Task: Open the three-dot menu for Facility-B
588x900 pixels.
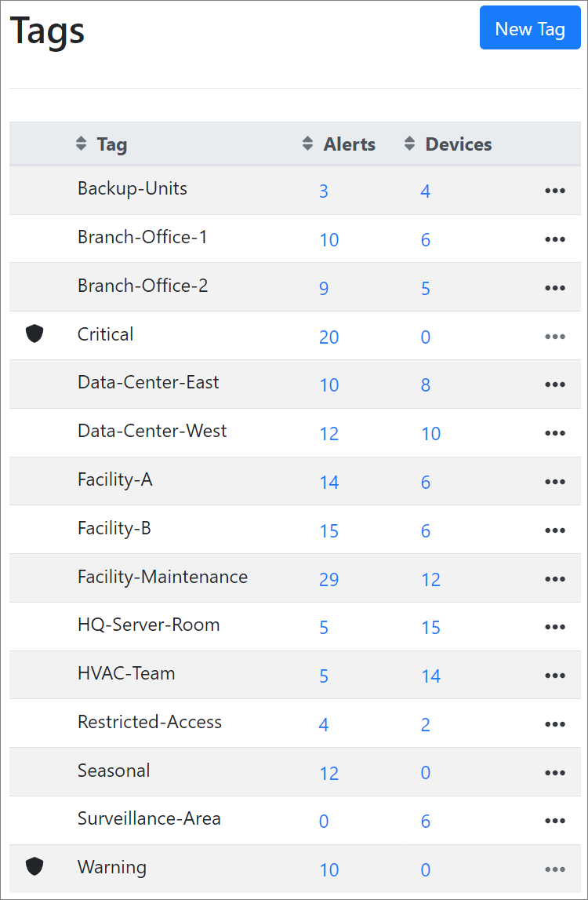Action: pyautogui.click(x=555, y=530)
